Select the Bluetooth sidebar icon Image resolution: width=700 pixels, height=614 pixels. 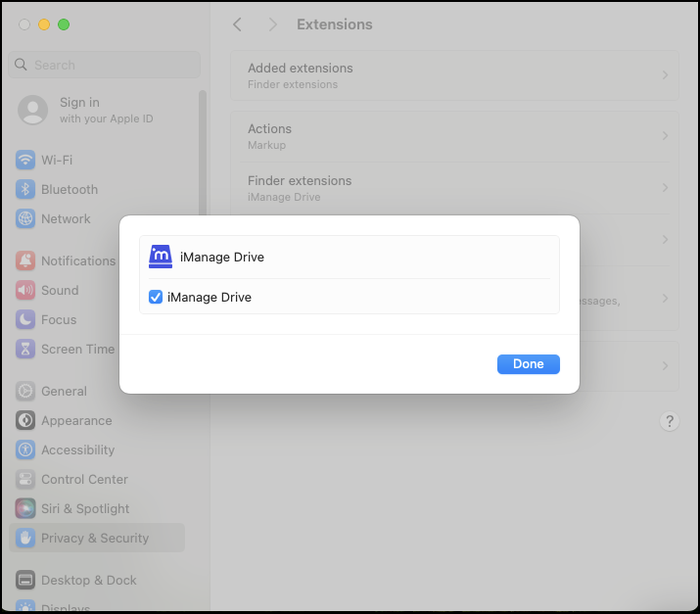[25, 189]
